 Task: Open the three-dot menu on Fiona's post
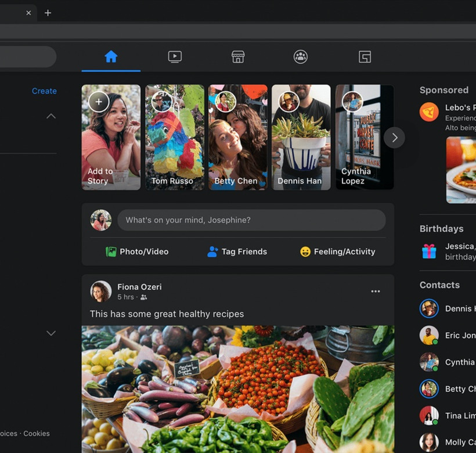376,291
